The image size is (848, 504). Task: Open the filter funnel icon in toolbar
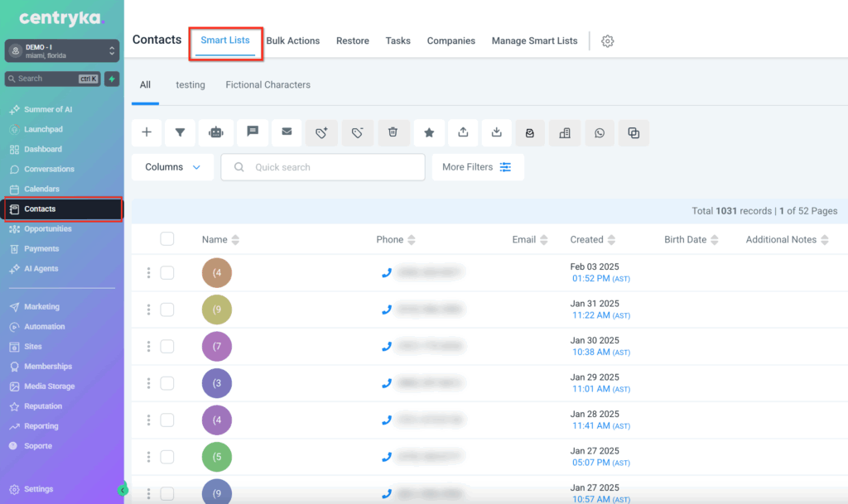(180, 132)
